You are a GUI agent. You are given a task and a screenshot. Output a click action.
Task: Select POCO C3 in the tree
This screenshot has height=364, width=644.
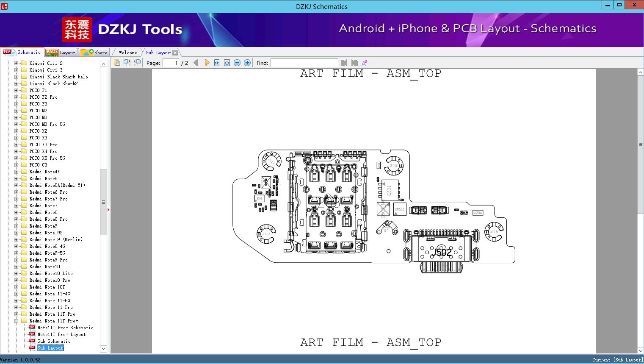tap(38, 165)
